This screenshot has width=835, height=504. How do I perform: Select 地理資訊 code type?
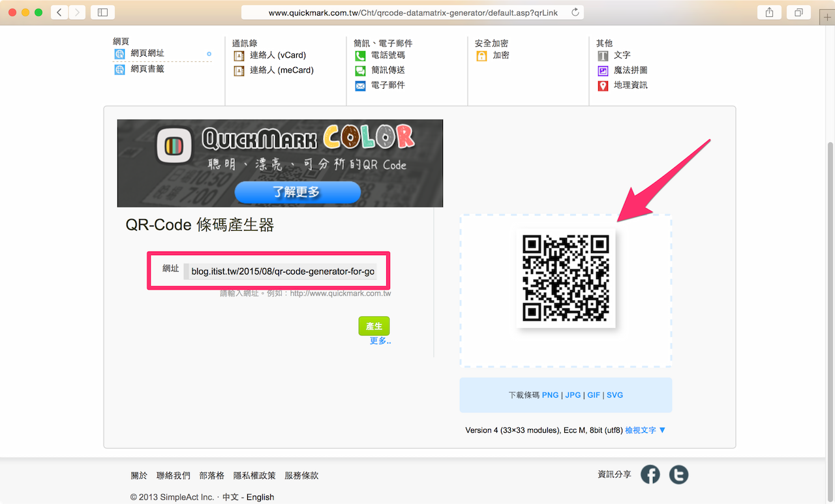point(631,85)
